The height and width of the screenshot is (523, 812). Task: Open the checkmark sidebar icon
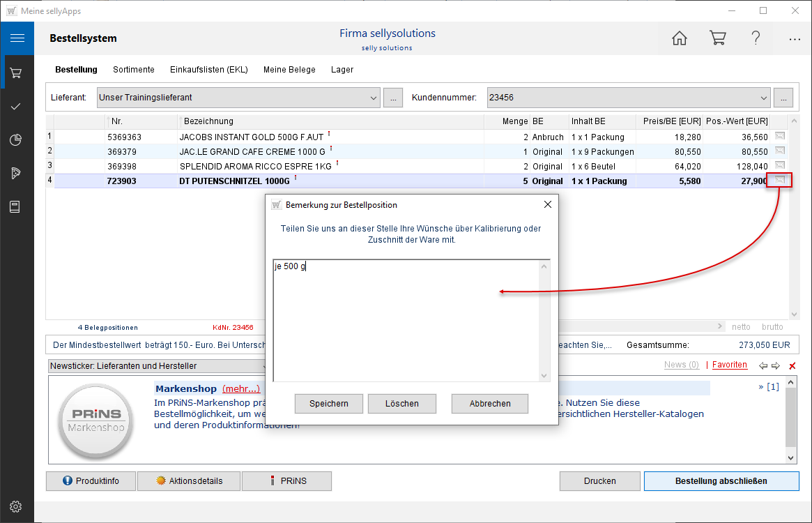pyautogui.click(x=16, y=106)
